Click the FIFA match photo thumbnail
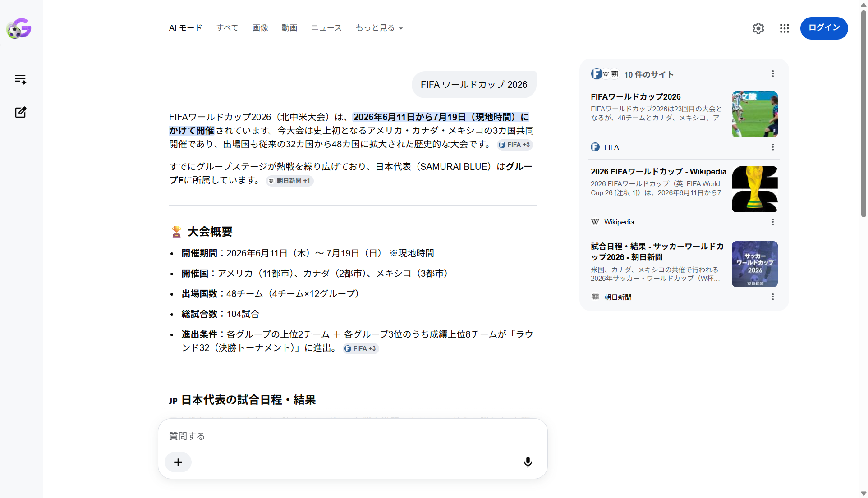868x498 pixels. (x=755, y=114)
